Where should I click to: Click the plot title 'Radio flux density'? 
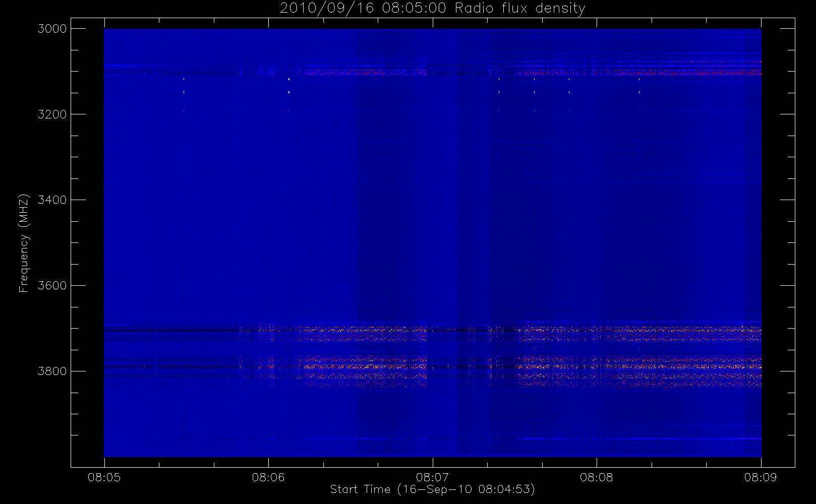pos(520,9)
